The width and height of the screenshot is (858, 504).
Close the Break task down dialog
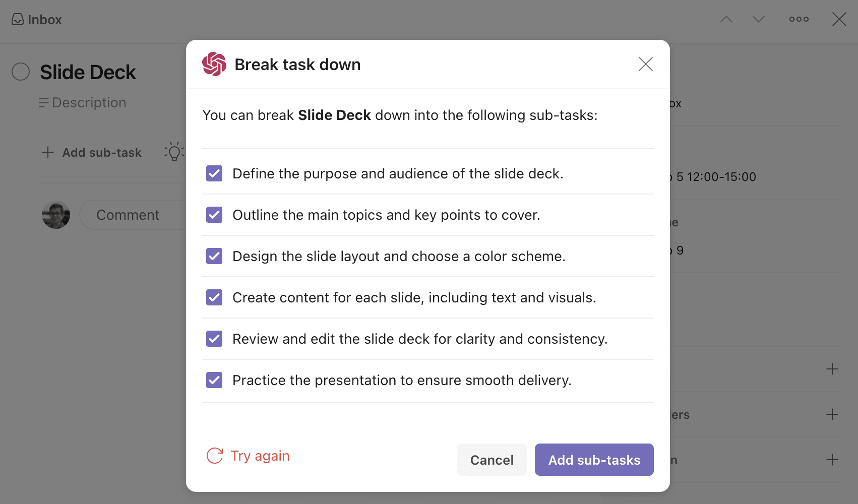(x=646, y=64)
